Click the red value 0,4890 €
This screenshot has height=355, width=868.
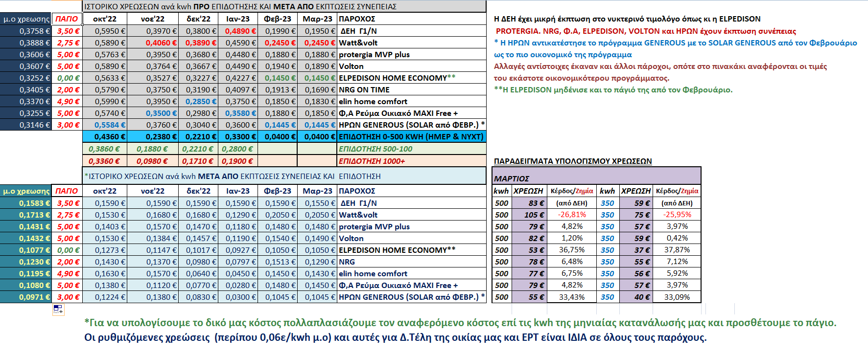click(238, 31)
